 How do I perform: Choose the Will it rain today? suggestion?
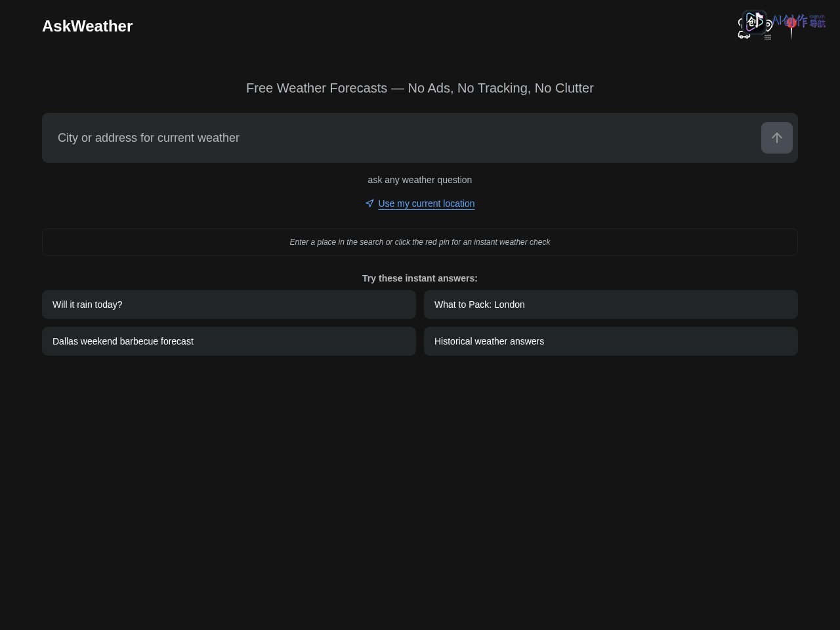(x=229, y=304)
